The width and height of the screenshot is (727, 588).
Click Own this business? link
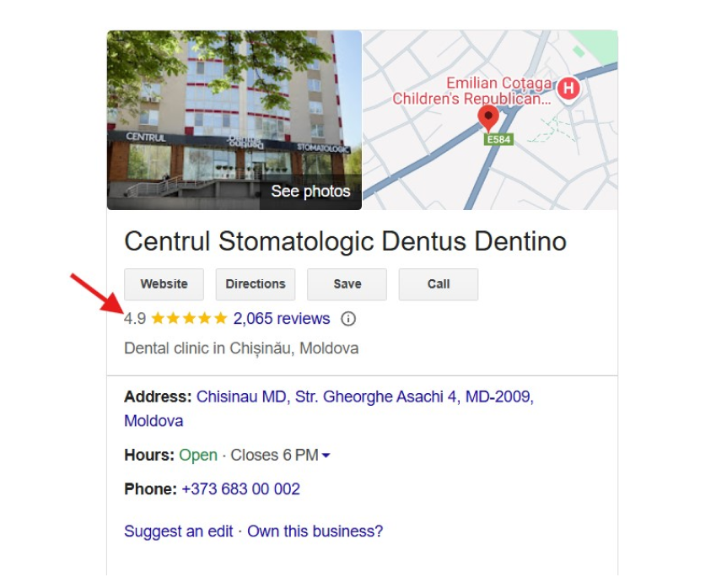[x=315, y=531]
